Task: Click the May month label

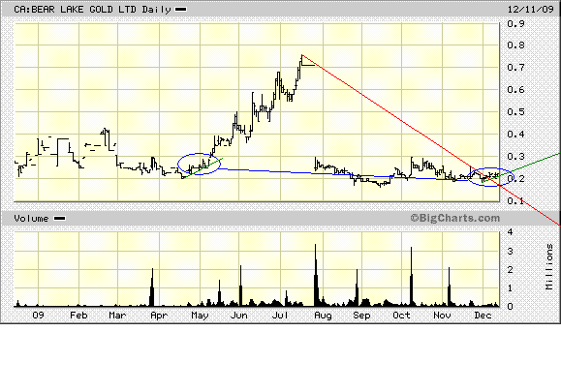Action: tap(200, 316)
